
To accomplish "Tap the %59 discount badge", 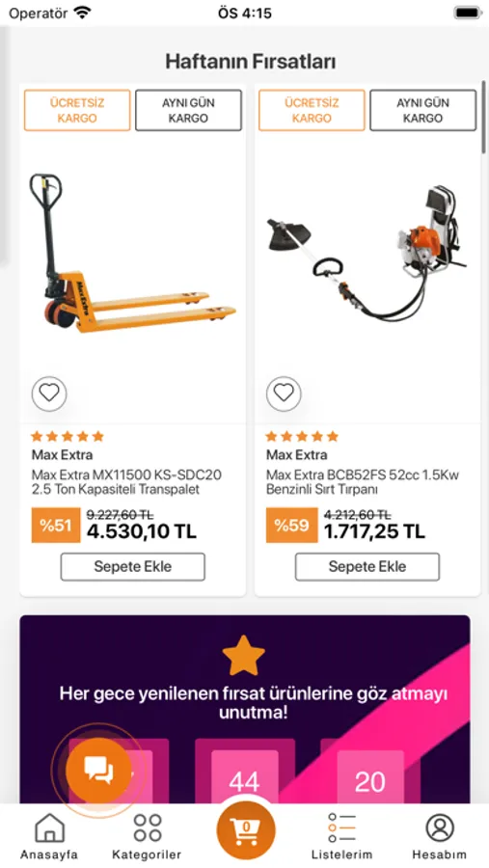I will click(x=292, y=525).
